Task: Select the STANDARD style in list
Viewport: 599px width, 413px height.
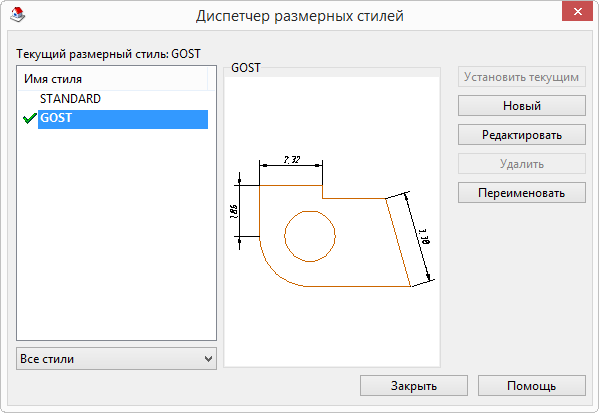Action: [x=70, y=99]
